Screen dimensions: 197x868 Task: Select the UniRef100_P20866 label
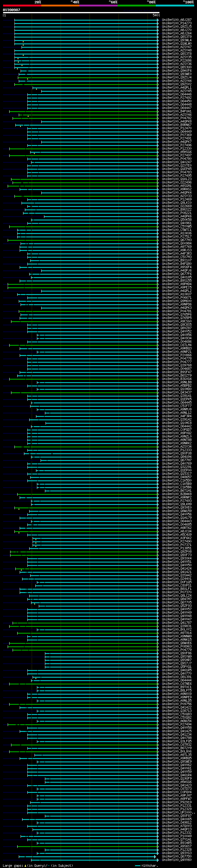coord(177,355)
